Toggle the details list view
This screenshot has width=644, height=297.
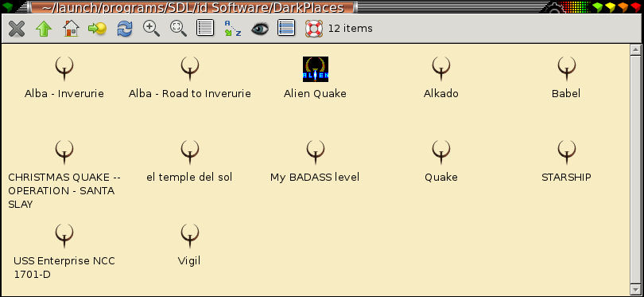click(205, 29)
